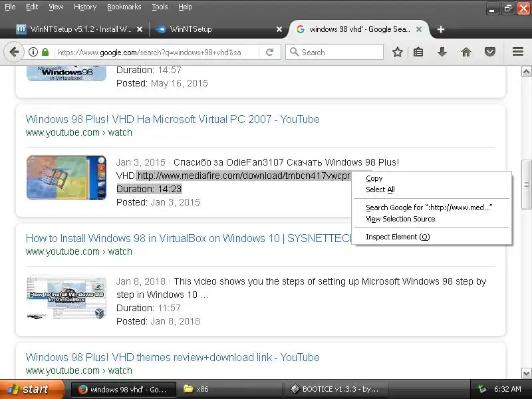This screenshot has width=532, height=399.
Task: Click the magnifier icon in search box
Action: (294, 52)
